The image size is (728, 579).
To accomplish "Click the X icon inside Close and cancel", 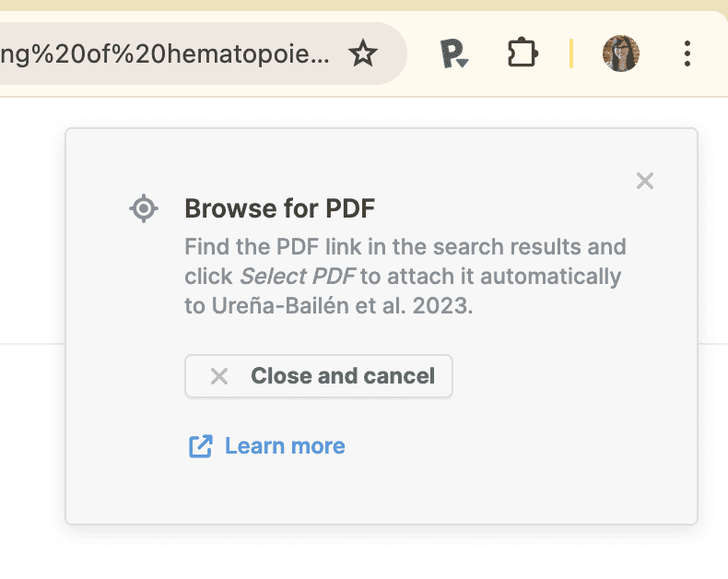I will coord(219,376).
